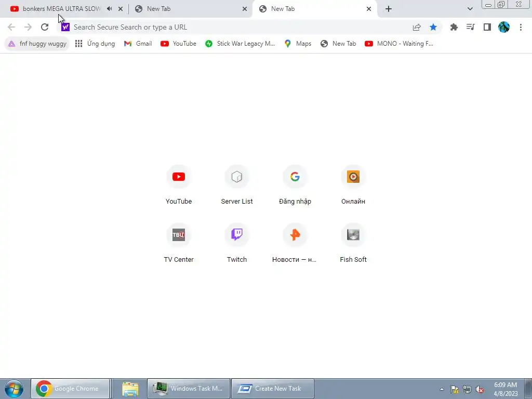The width and height of the screenshot is (532, 399).
Task: Show hidden system tray icons
Action: tap(442, 389)
